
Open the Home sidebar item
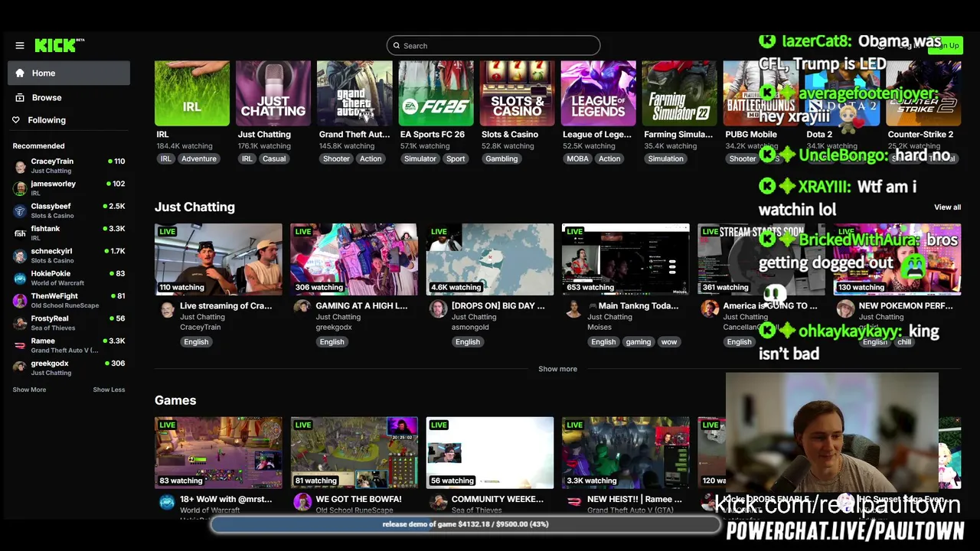pos(69,73)
